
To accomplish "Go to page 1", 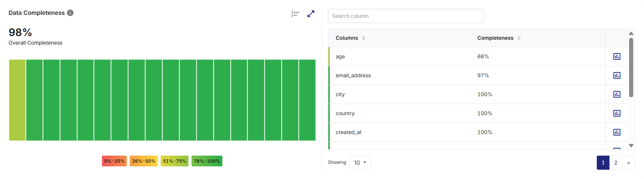I will [x=603, y=163].
